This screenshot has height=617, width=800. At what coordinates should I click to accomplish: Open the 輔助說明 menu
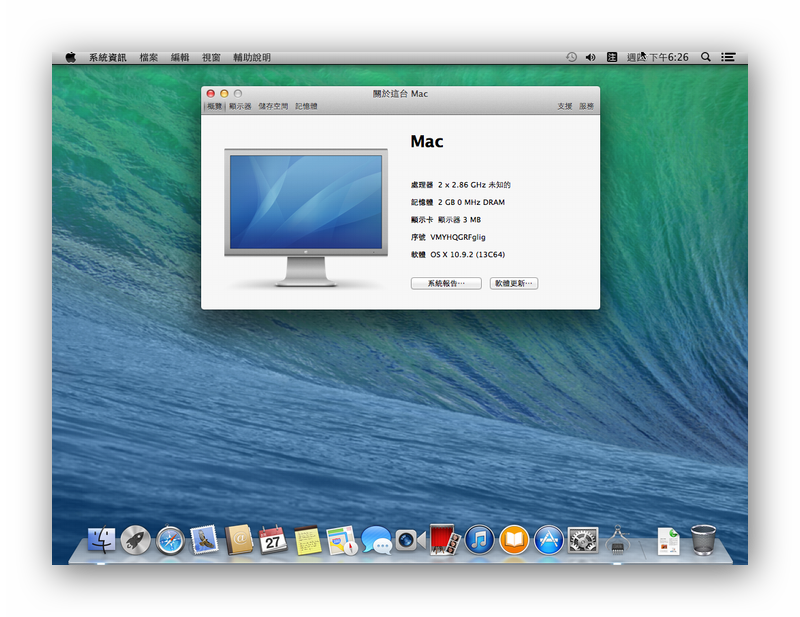[252, 58]
